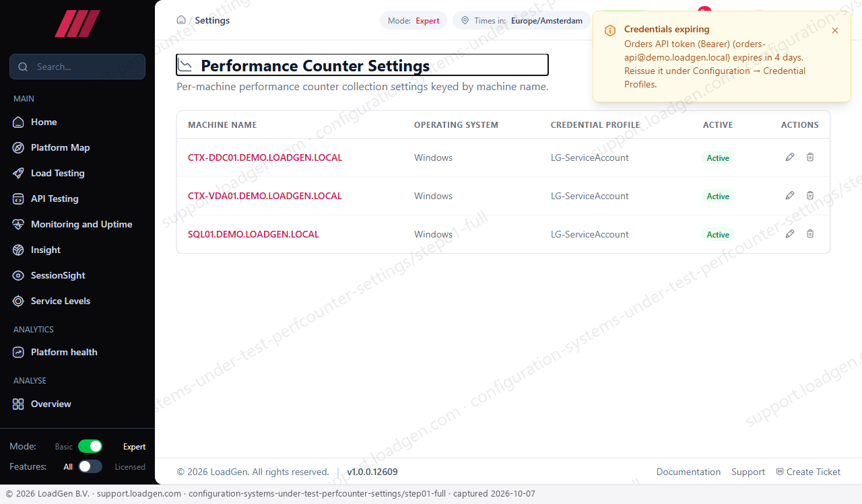862x504 pixels.
Task: Click the version text v1.0.0.12609
Action: click(372, 472)
